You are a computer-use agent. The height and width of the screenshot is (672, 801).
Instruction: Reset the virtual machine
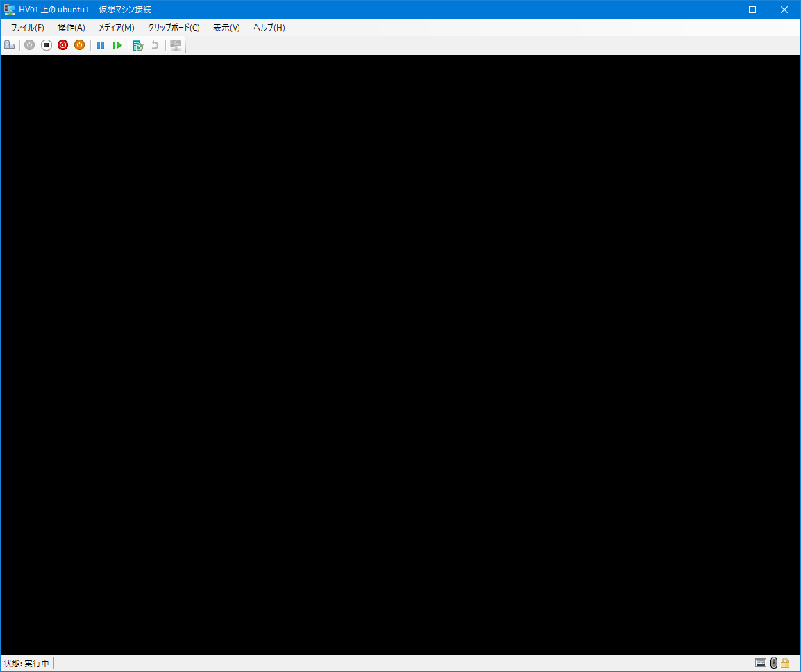117,44
